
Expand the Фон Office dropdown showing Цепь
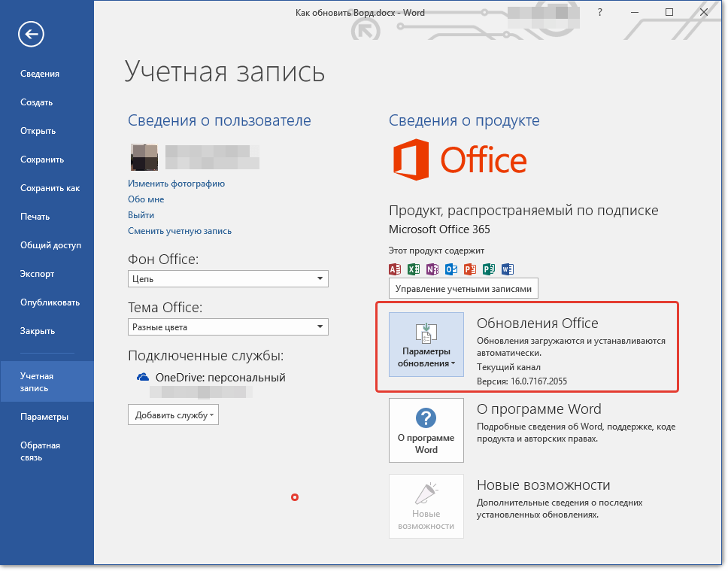click(x=228, y=279)
